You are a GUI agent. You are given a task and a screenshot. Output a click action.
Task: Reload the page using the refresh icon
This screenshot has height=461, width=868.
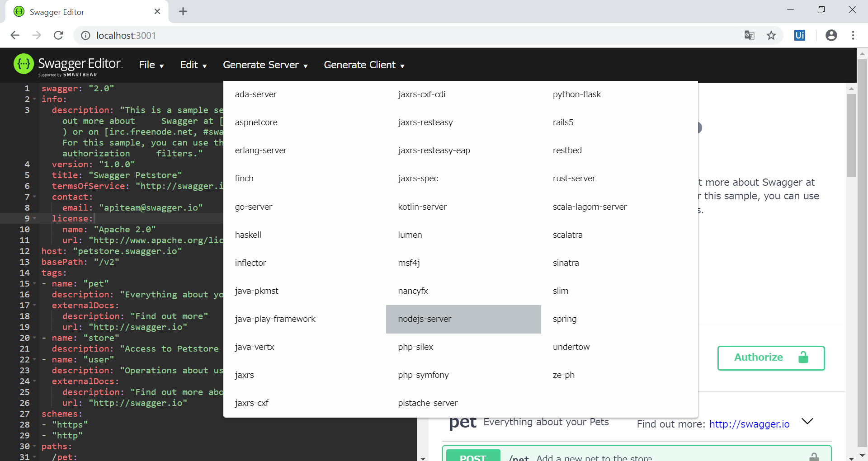tap(58, 35)
